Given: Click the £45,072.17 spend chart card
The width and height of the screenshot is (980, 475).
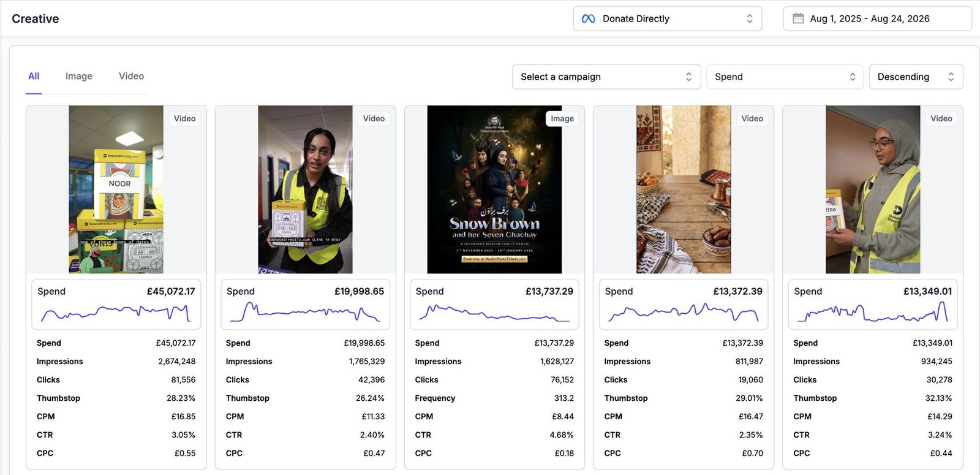Looking at the screenshot, I should tap(116, 304).
